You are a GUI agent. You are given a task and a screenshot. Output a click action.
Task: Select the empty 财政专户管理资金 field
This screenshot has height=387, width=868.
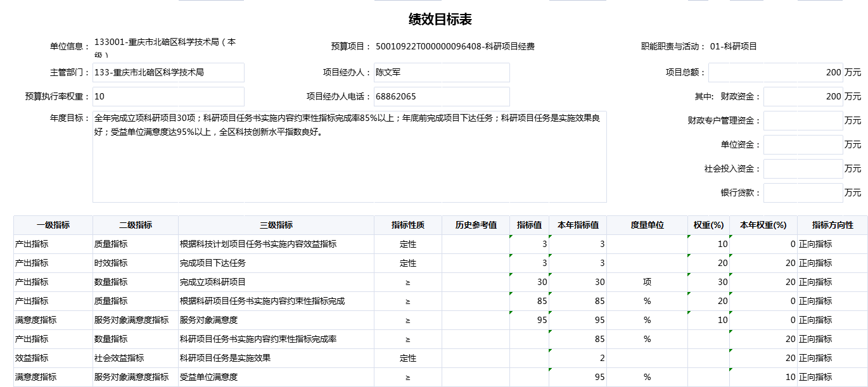pos(803,120)
